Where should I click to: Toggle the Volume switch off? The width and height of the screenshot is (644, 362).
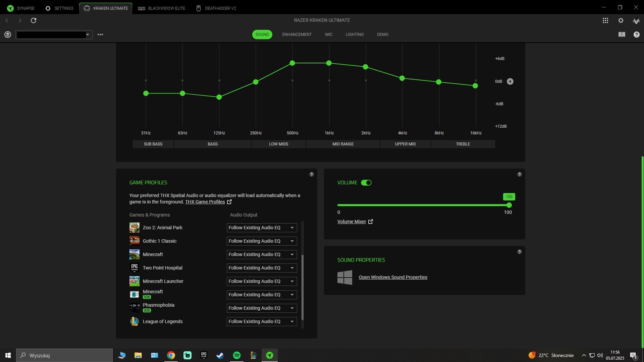click(366, 183)
